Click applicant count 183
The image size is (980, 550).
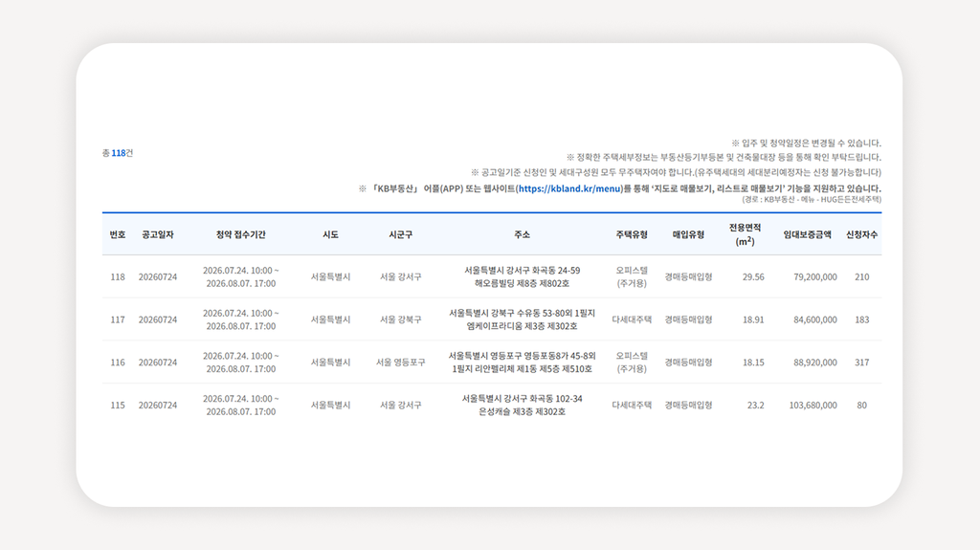[862, 319]
